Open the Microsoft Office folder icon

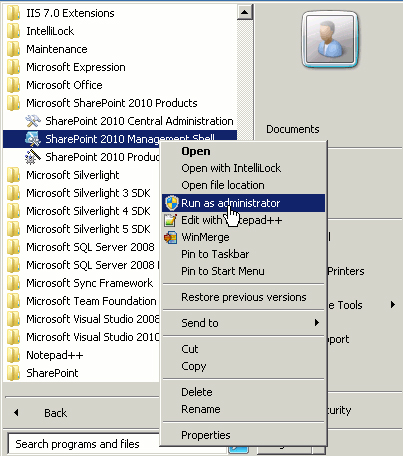click(14, 85)
